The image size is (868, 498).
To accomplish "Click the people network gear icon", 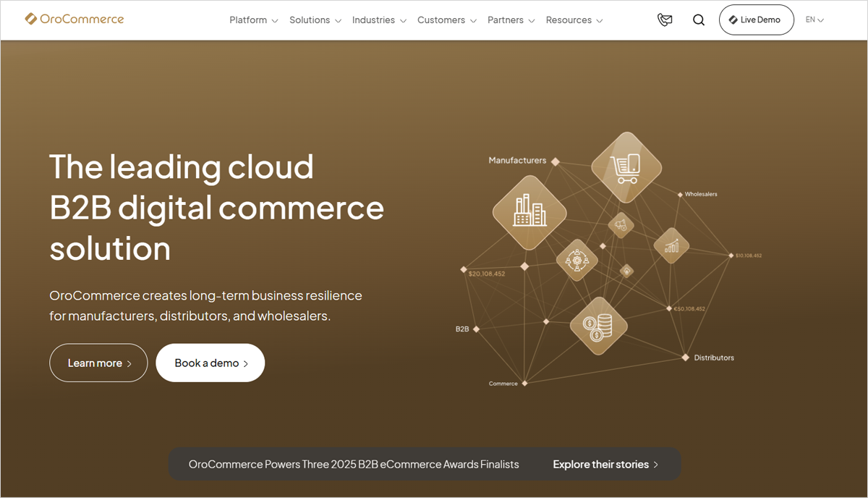I will coord(576,260).
